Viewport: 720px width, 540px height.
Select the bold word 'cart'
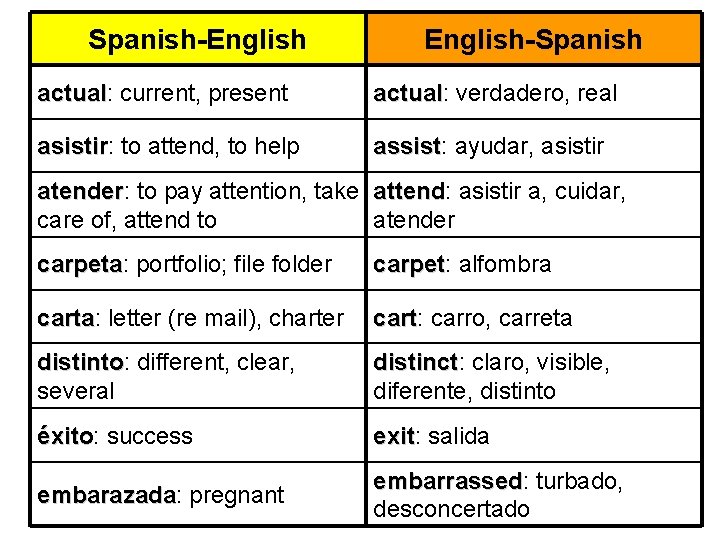(395, 319)
